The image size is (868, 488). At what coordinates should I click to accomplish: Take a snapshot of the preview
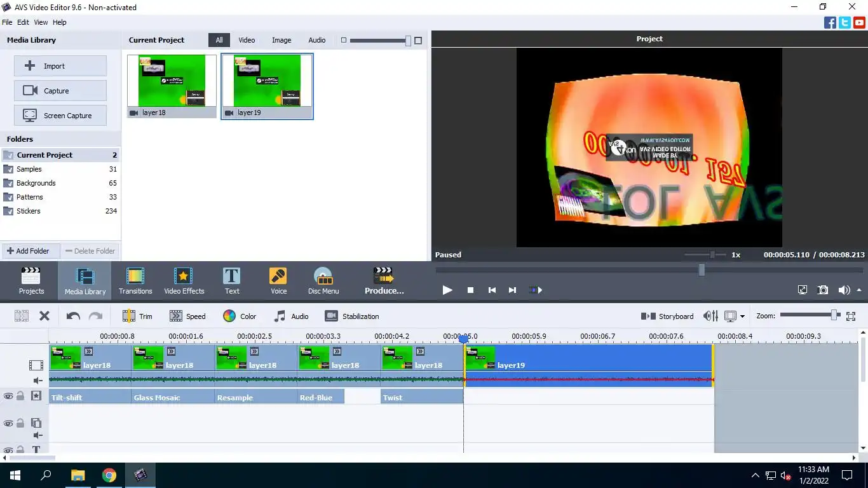tap(822, 290)
